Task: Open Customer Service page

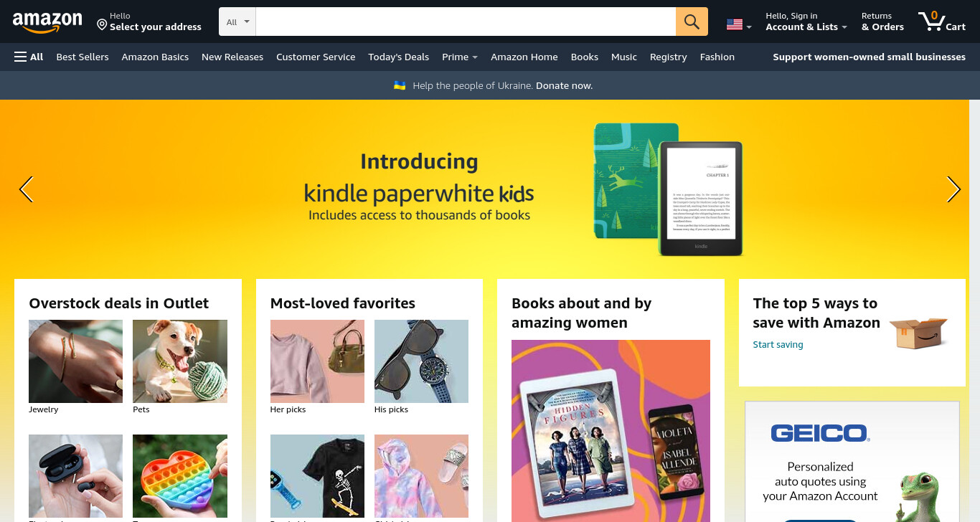Action: click(x=316, y=57)
